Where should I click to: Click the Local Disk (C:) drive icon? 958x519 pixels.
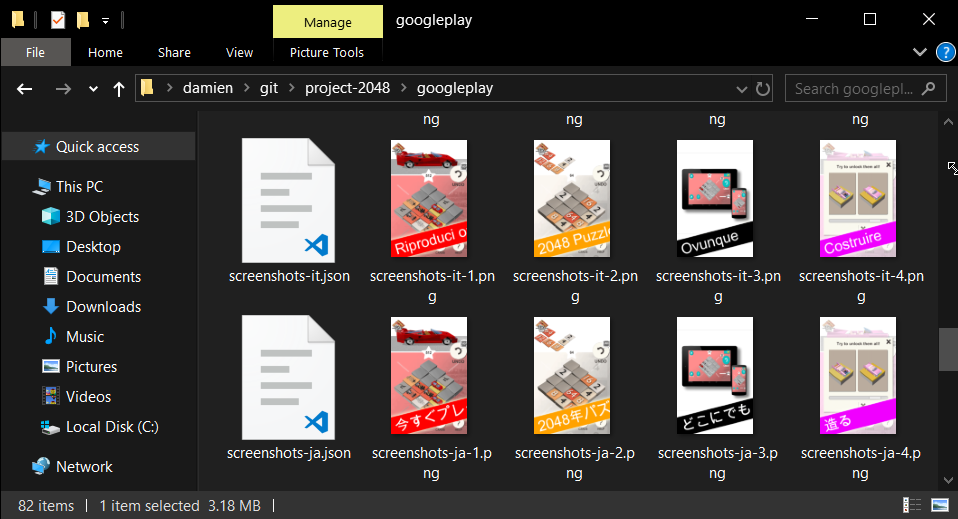[50, 427]
